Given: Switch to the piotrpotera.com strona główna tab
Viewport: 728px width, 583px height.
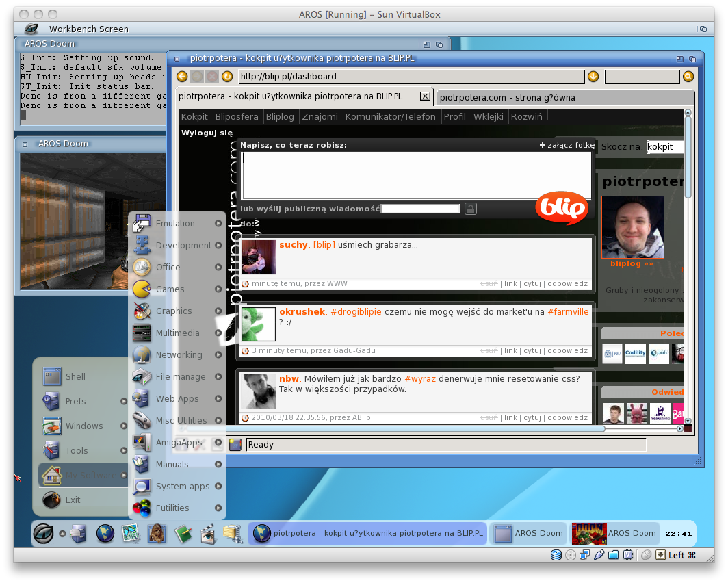Looking at the screenshot, I should click(x=564, y=97).
